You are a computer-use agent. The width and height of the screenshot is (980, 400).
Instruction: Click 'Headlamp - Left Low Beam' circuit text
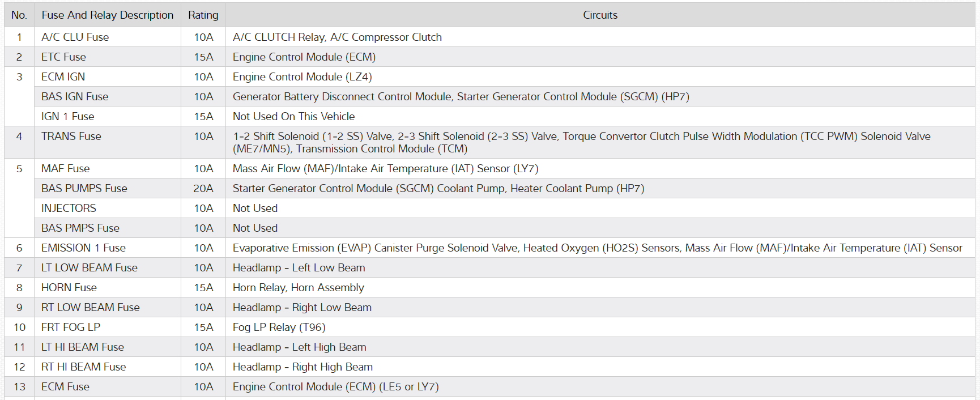[299, 268]
